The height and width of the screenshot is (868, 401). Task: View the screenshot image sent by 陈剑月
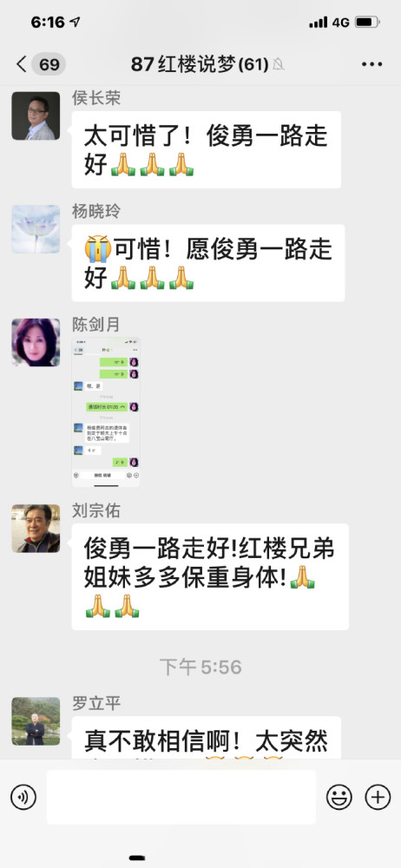[106, 412]
